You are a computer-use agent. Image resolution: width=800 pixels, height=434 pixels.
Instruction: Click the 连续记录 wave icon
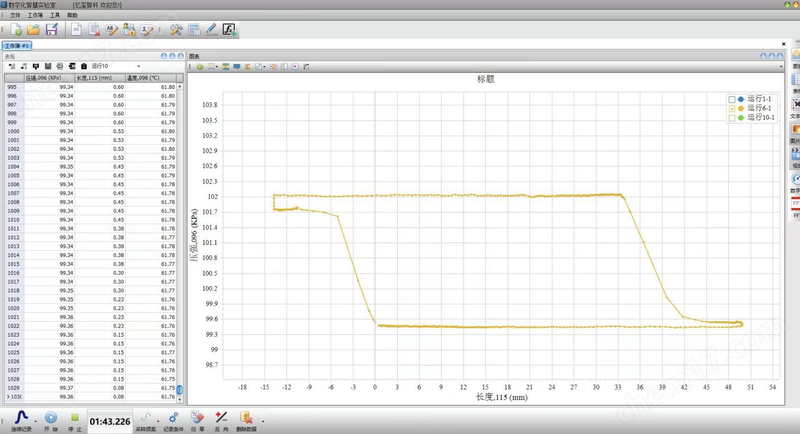(21, 418)
